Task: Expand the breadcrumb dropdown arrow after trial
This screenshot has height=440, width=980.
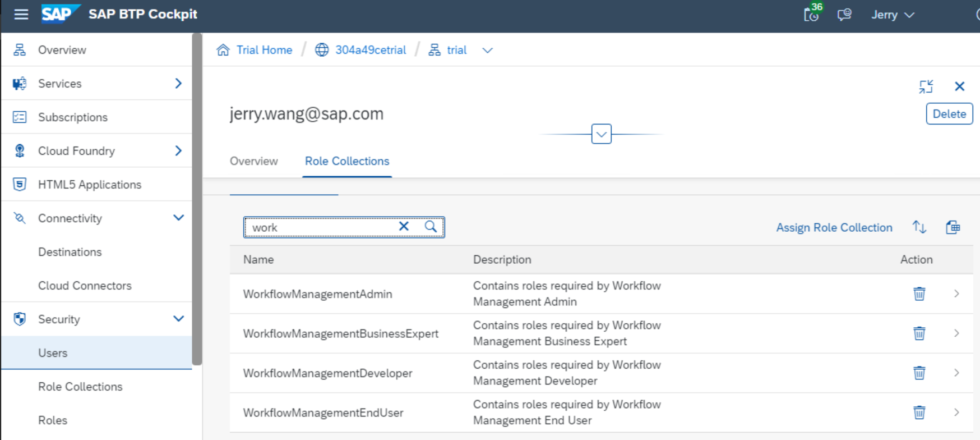Action: click(x=488, y=51)
